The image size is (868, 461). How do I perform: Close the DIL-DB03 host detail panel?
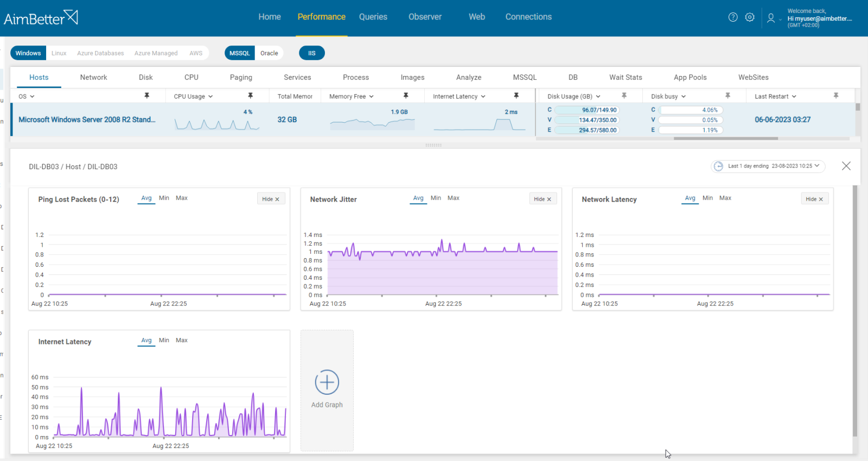click(x=846, y=166)
